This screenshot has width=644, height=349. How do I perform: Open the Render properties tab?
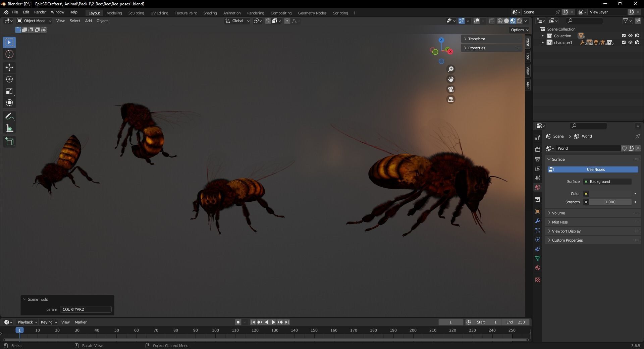(x=538, y=149)
